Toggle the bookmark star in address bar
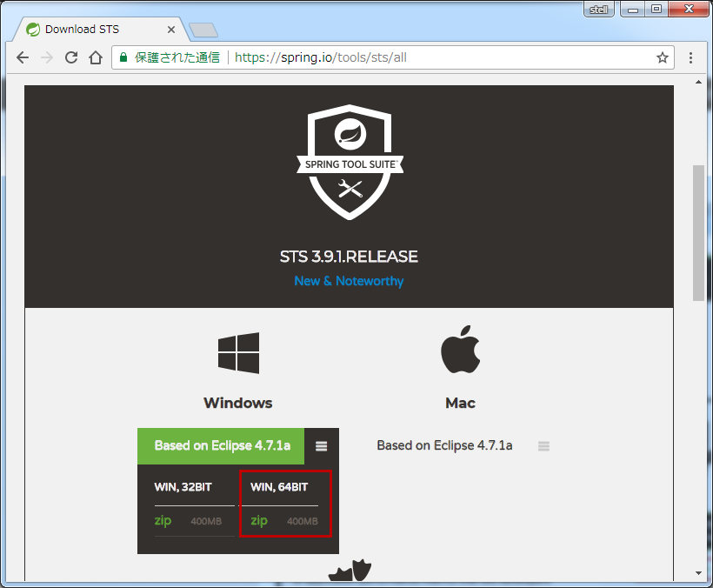713x588 pixels. coord(663,57)
